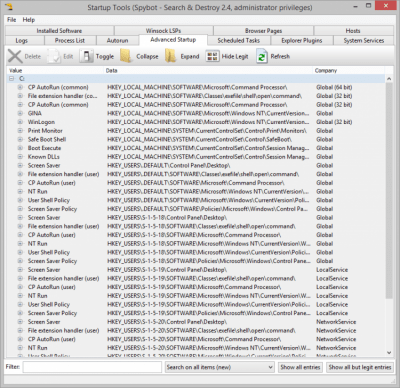Close the Startup Tools window
The width and height of the screenshot is (400, 388).
coord(386,5)
